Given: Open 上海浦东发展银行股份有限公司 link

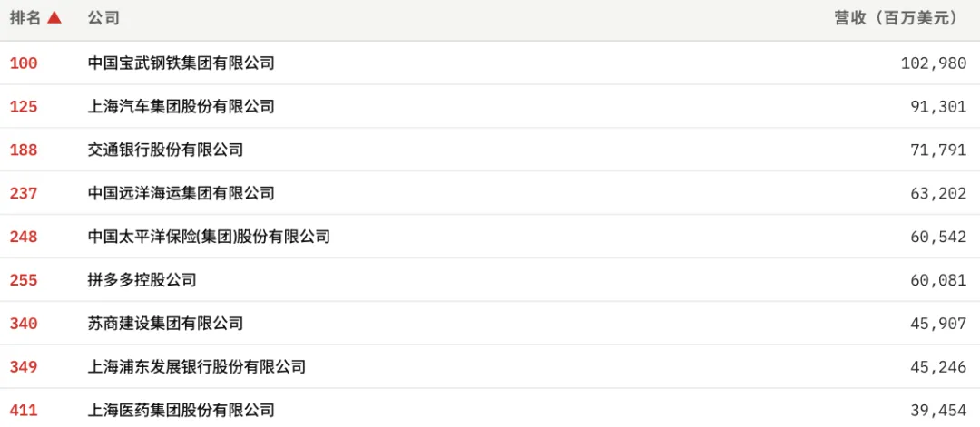Looking at the screenshot, I should click(197, 367).
